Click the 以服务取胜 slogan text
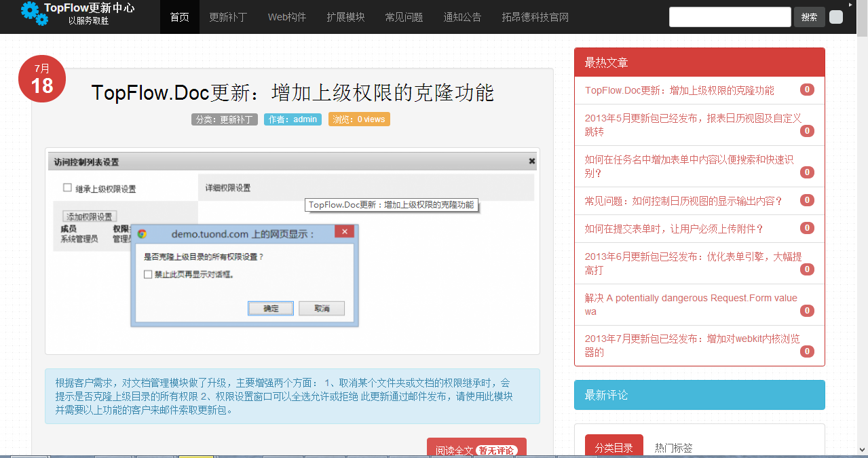 pos(89,21)
